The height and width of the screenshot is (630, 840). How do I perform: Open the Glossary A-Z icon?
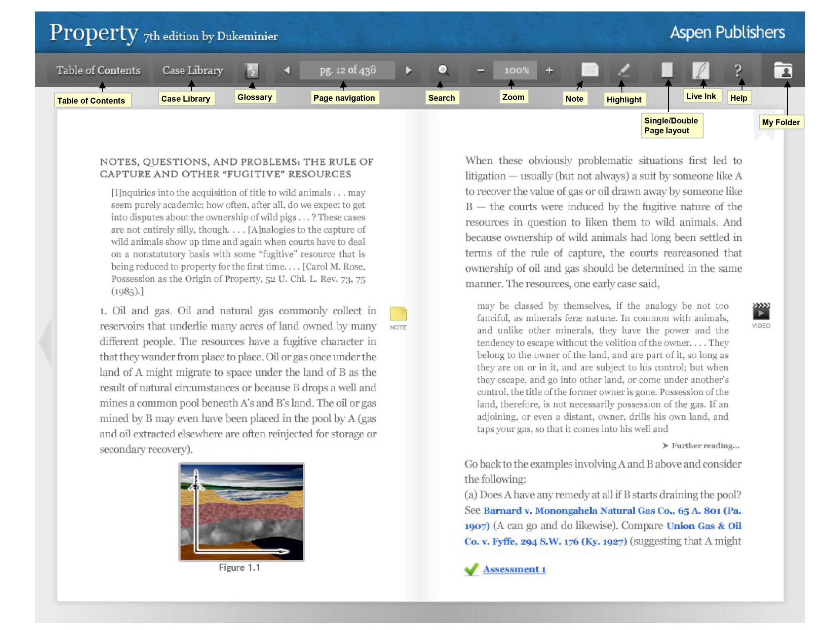[252, 70]
